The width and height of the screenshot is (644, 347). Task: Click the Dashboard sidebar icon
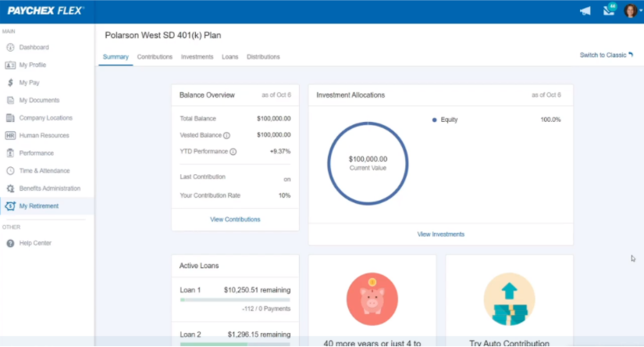coord(10,48)
